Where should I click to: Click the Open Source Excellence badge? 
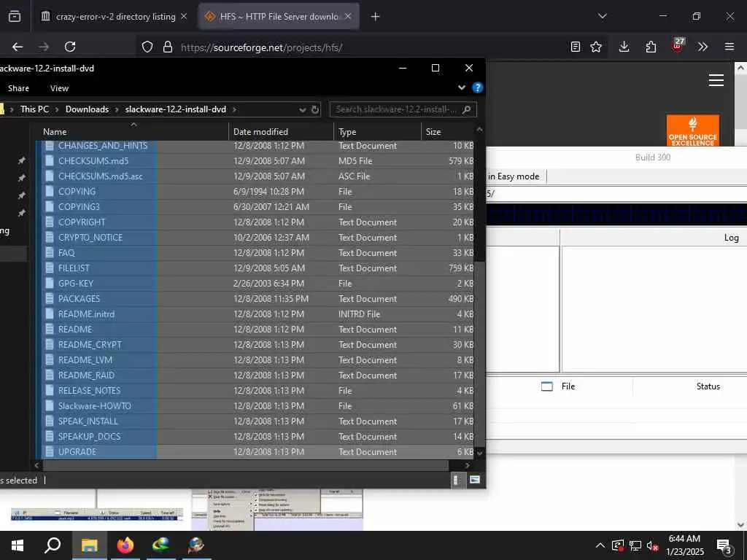(x=693, y=130)
